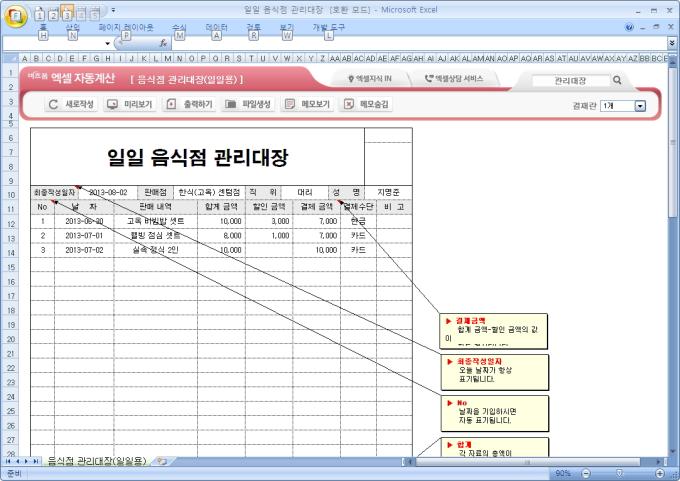Viewport: 680px width, 481px height.
Task: Click the insert function fx icon
Action: [x=163, y=43]
